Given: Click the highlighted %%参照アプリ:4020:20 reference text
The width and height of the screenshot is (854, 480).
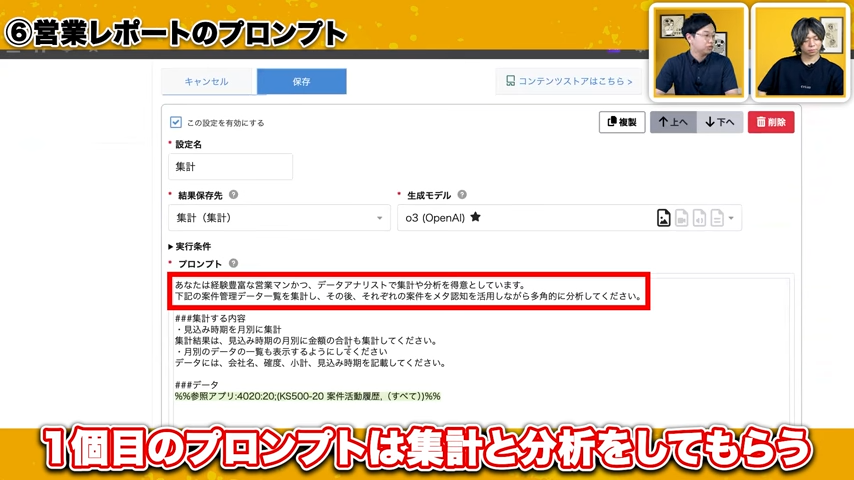Looking at the screenshot, I should click(308, 396).
